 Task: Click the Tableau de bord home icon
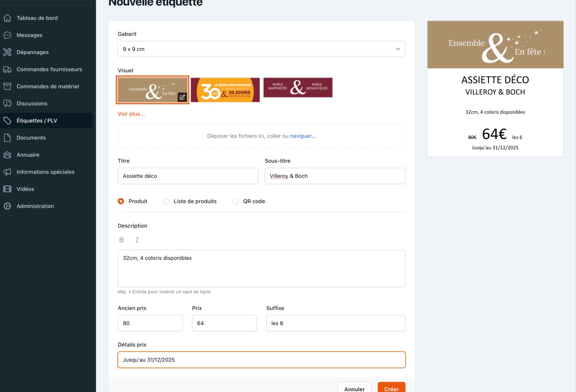pyautogui.click(x=7, y=18)
